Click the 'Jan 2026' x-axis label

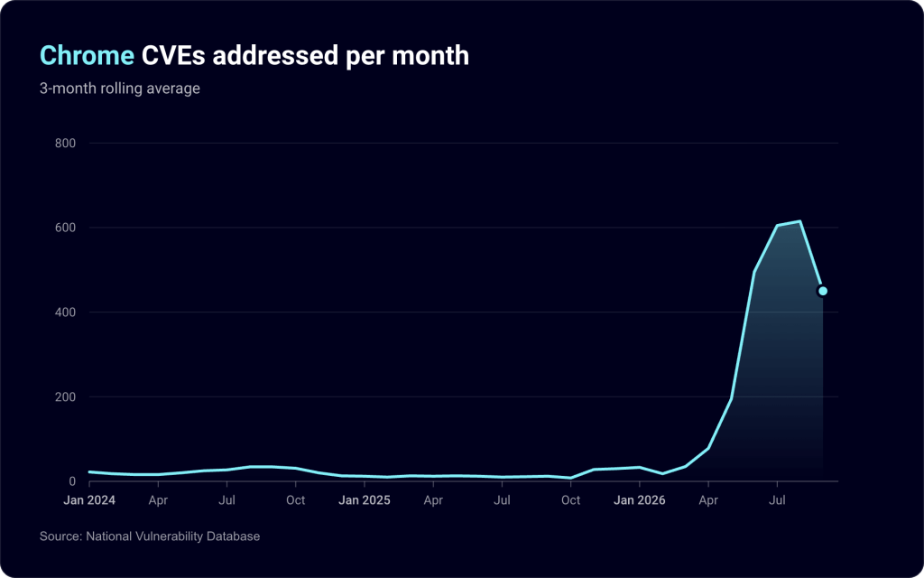(640, 500)
